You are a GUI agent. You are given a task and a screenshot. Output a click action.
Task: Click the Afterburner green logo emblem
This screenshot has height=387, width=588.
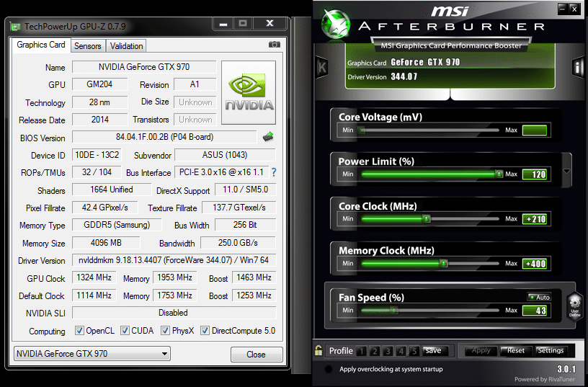[x=336, y=23]
